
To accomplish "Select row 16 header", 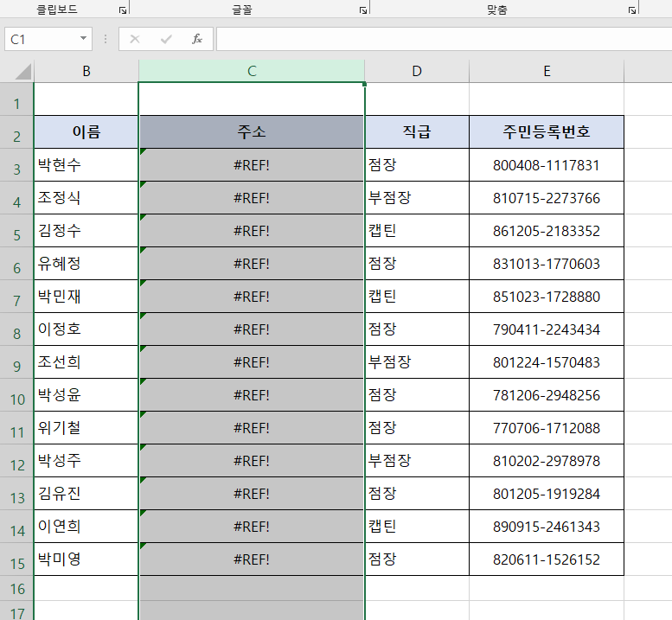I will pyautogui.click(x=16, y=588).
